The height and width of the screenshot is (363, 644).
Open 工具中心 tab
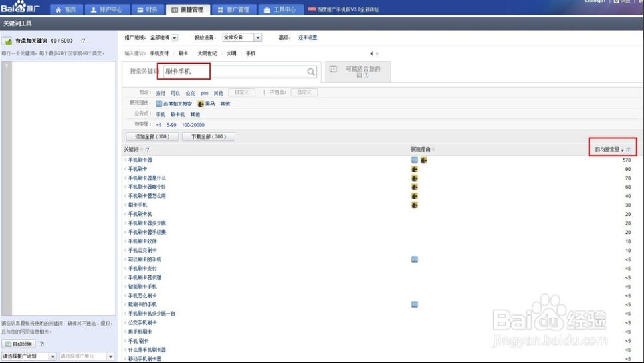(x=280, y=9)
